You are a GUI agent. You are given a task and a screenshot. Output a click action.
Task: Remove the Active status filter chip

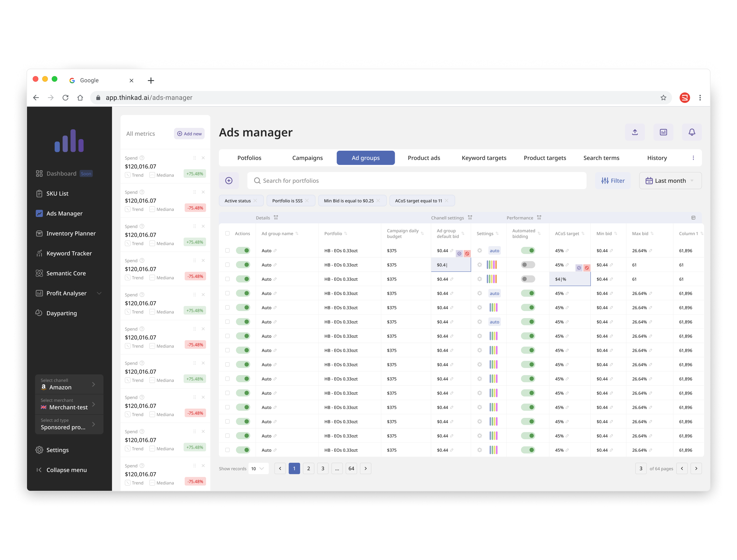click(x=255, y=201)
